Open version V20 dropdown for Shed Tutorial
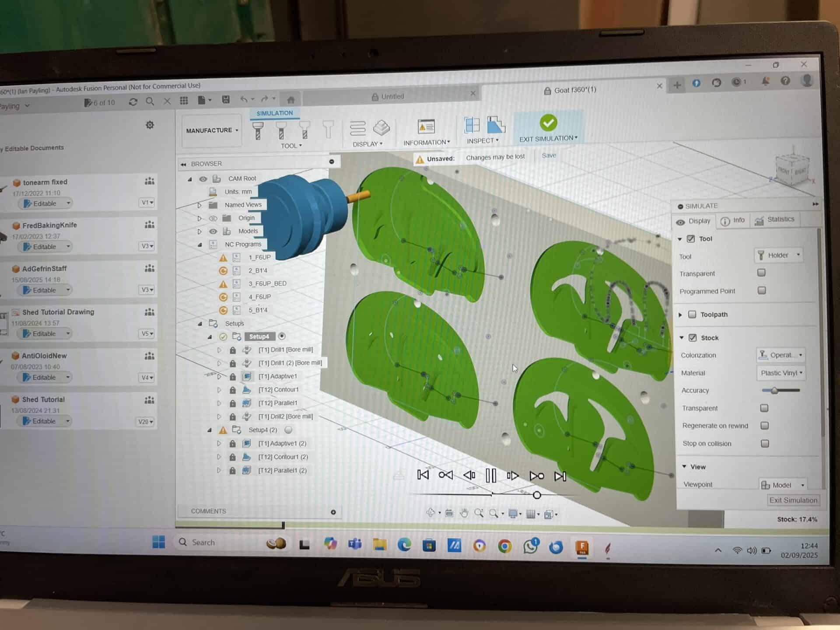This screenshot has width=840, height=630. [146, 422]
